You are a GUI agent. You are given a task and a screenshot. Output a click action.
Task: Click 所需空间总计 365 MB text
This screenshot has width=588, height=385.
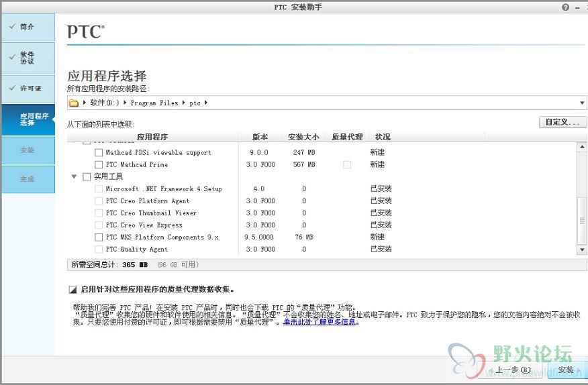pos(109,265)
